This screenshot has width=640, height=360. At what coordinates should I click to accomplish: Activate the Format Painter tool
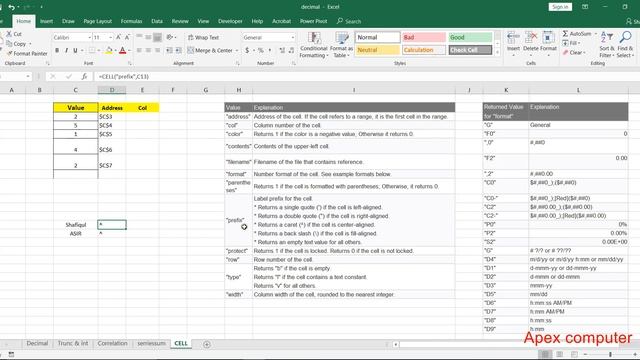[x=27, y=53]
